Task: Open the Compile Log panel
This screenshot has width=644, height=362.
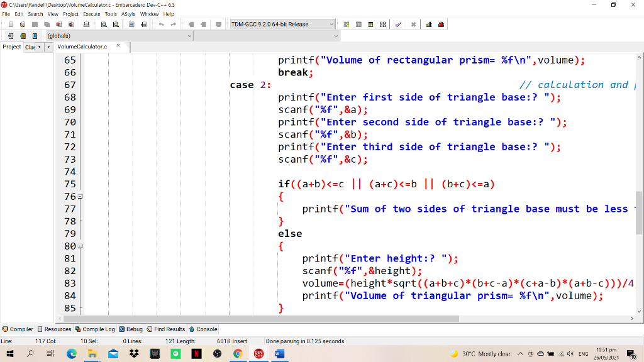Action: (x=95, y=329)
